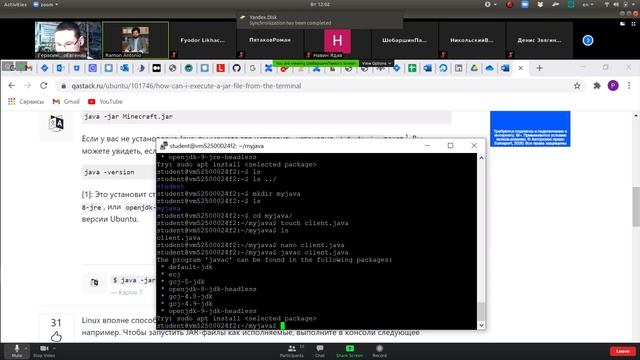Click the terminal command prompt cursor
Screen dimensions: 640x360
(x=282, y=326)
